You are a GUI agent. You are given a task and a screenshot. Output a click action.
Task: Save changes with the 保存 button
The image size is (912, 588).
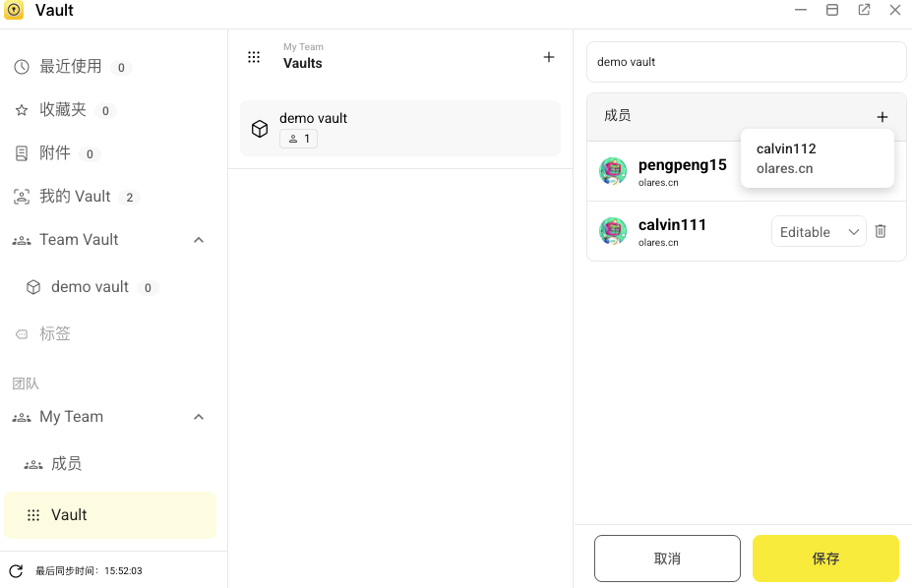click(824, 558)
